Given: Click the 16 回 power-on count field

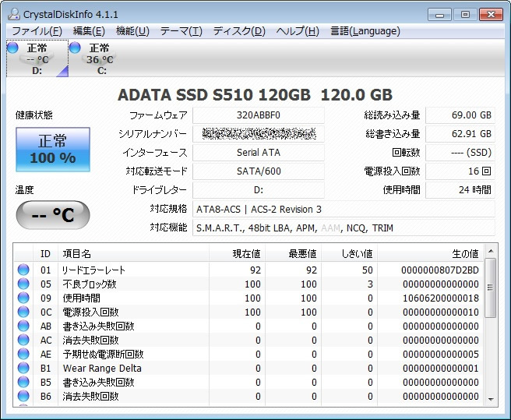Looking at the screenshot, I should (x=460, y=171).
